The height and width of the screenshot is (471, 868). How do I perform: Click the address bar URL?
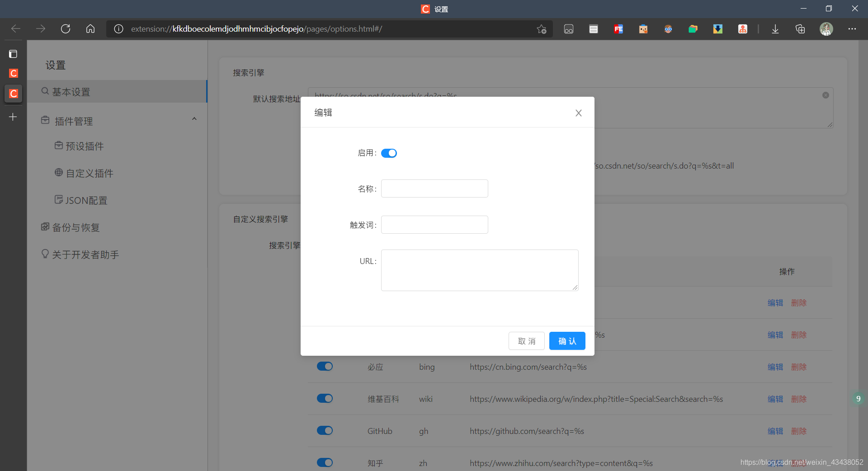(256, 29)
